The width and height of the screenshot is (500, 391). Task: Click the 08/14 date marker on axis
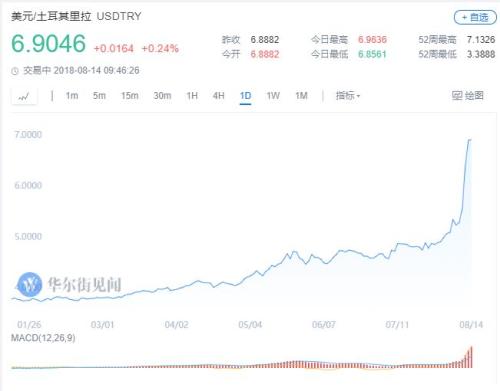[x=471, y=324]
